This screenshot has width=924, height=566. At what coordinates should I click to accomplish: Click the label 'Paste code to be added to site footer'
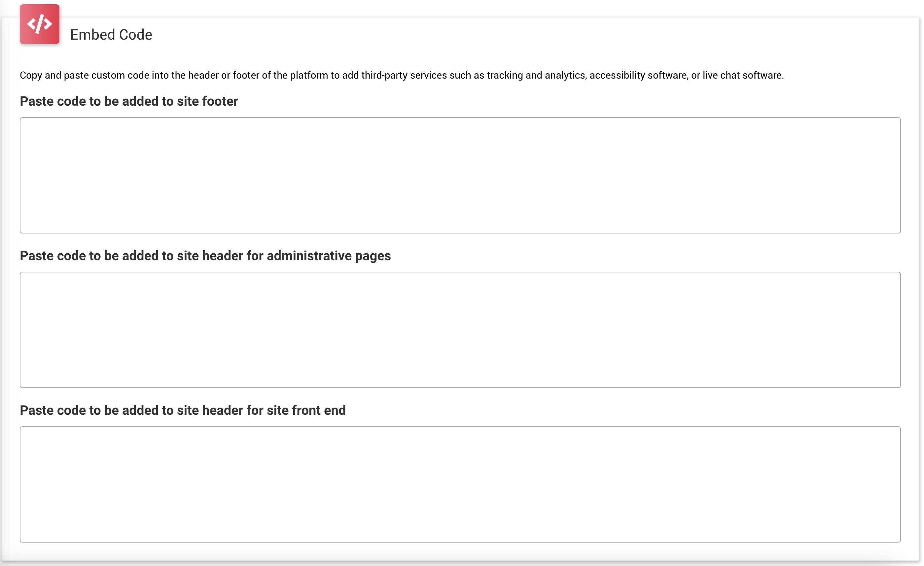129,101
